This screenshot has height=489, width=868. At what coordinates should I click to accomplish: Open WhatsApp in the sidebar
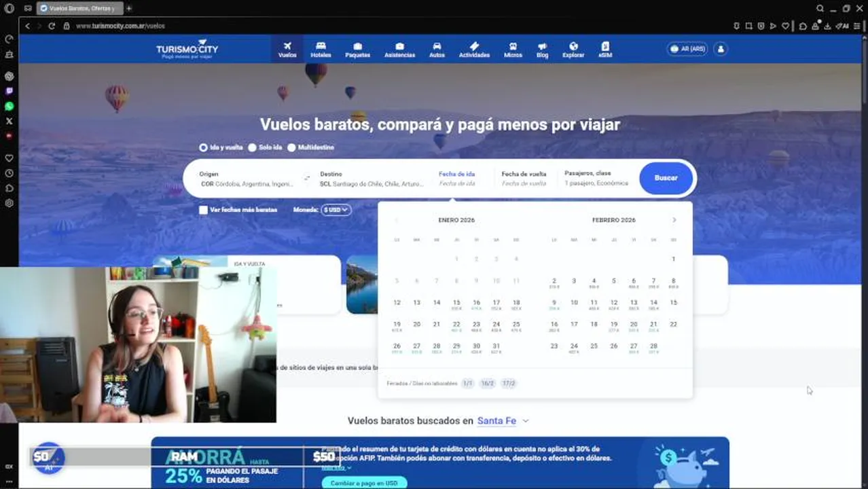[x=9, y=106]
